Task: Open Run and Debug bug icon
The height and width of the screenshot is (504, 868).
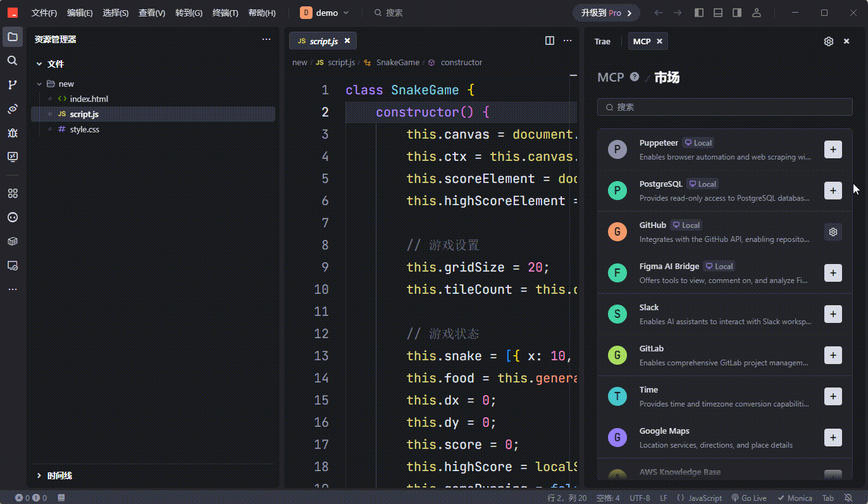Action: [x=12, y=133]
